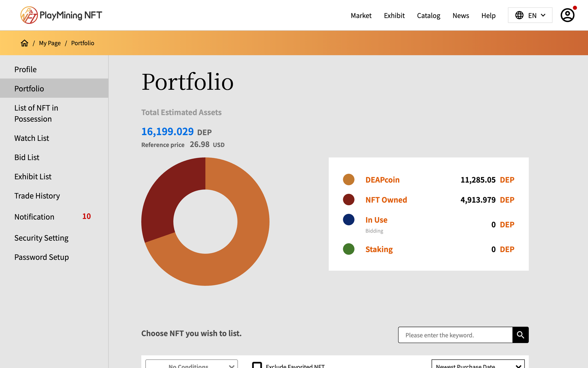Open Newest Purchase Date sort dropdown

point(478,365)
